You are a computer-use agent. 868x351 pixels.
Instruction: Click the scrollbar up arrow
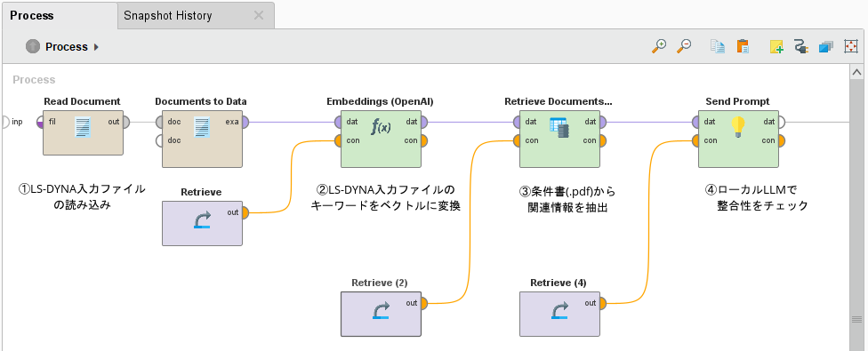click(856, 72)
